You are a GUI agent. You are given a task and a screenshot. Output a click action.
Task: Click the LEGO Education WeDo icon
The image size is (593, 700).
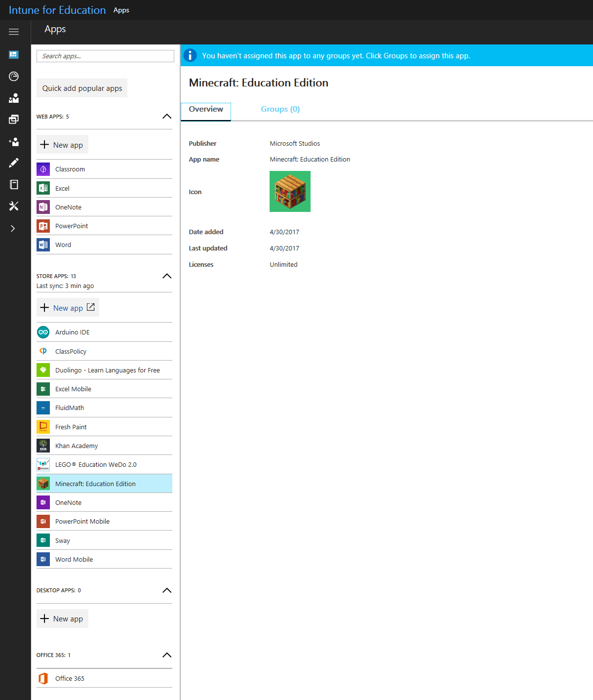coord(43,464)
